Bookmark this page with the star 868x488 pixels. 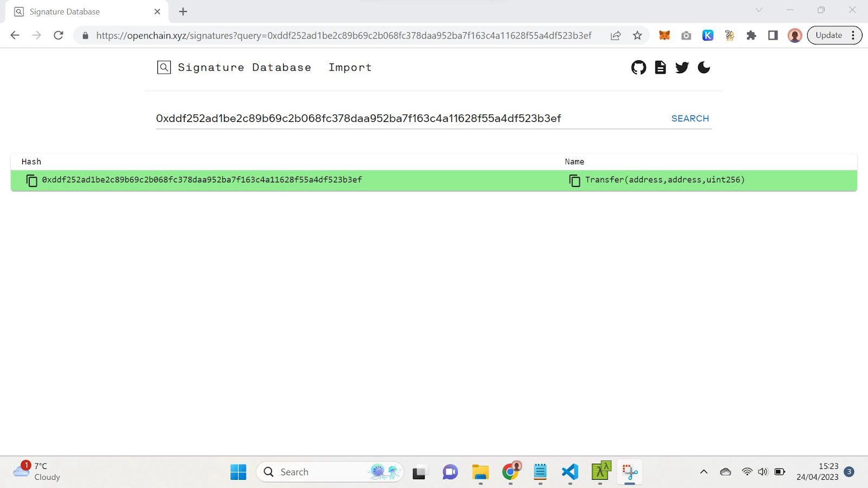coord(637,36)
